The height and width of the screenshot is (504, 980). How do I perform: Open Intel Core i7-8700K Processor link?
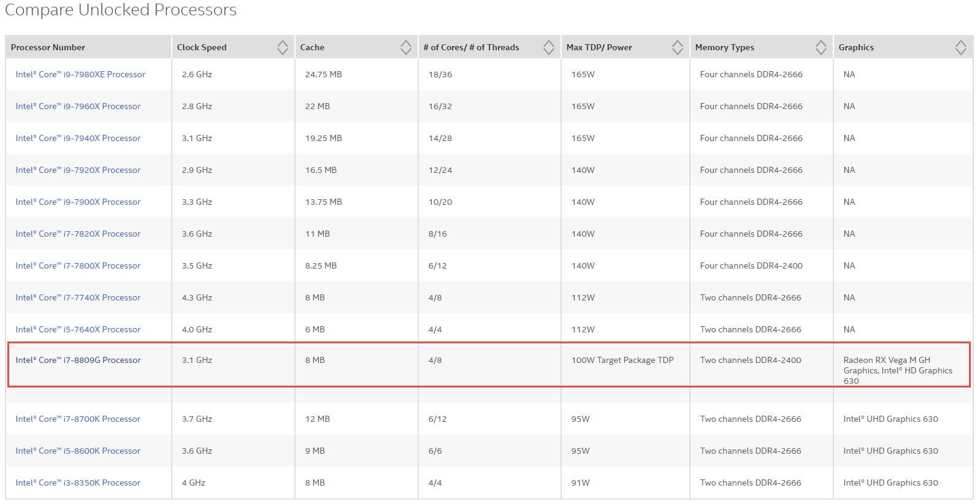(78, 419)
